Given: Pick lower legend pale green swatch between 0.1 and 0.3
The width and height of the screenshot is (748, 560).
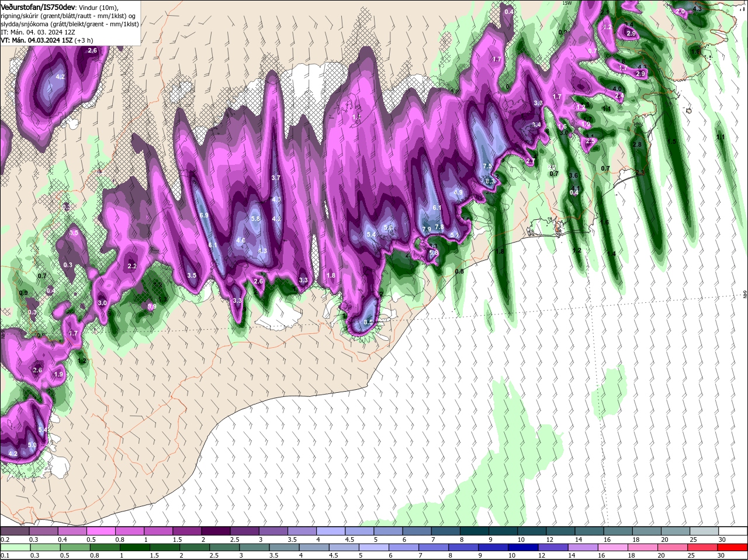Looking at the screenshot, I should coord(15,548).
